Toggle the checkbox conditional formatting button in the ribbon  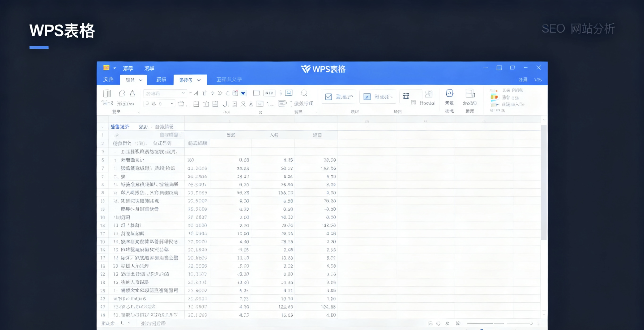point(339,97)
